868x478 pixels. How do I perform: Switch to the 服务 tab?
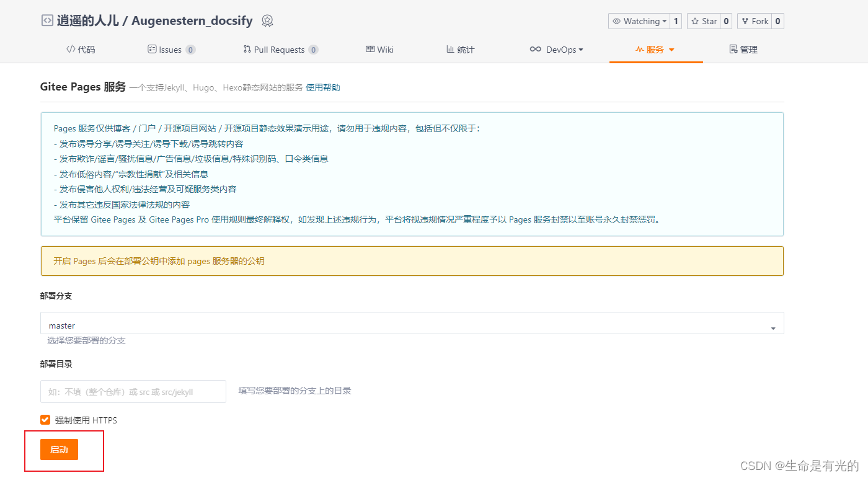655,49
